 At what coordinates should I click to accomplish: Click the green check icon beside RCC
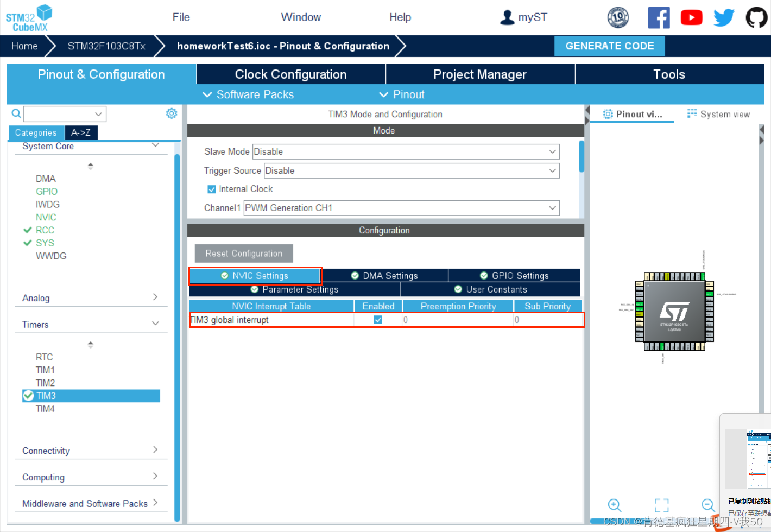[x=28, y=230]
